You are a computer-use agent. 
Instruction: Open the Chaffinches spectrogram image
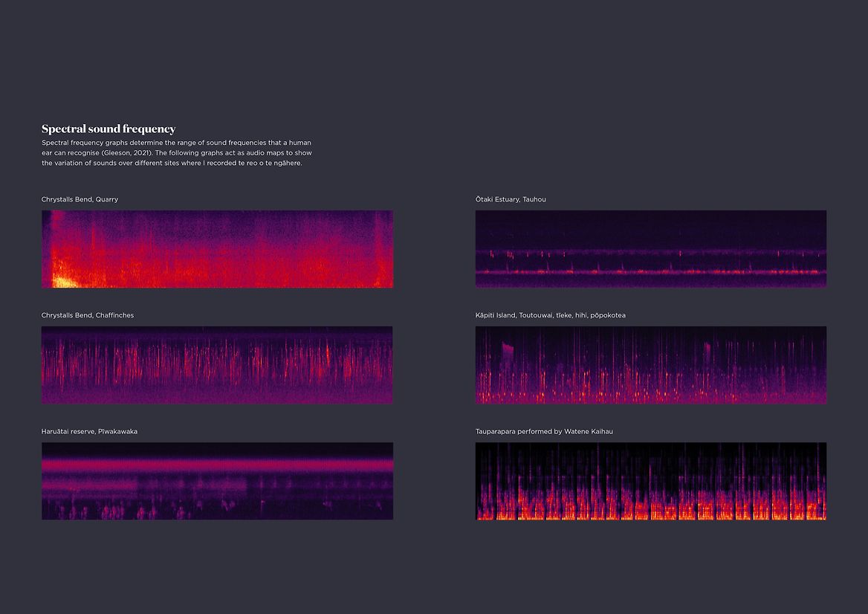[x=217, y=365]
